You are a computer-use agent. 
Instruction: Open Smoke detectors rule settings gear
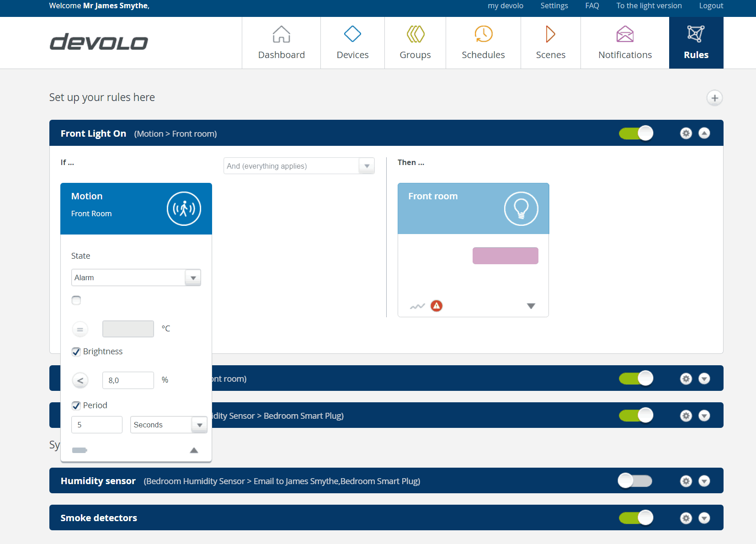(686, 518)
